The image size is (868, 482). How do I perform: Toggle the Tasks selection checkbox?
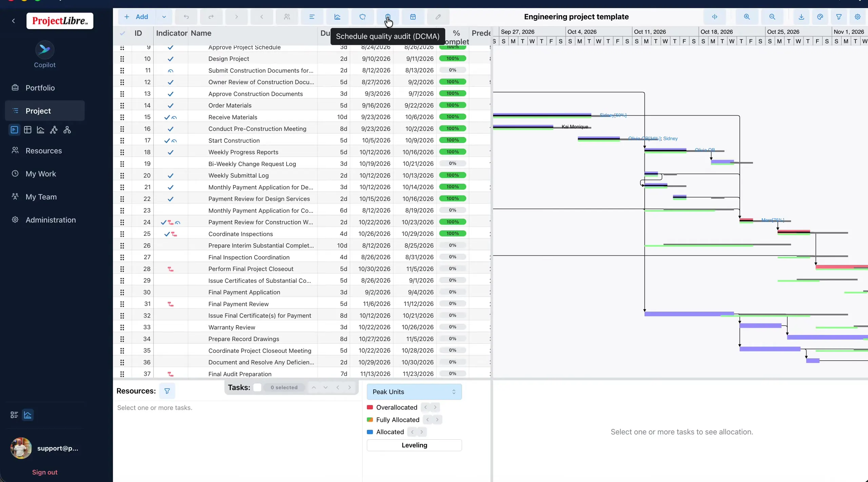point(257,387)
